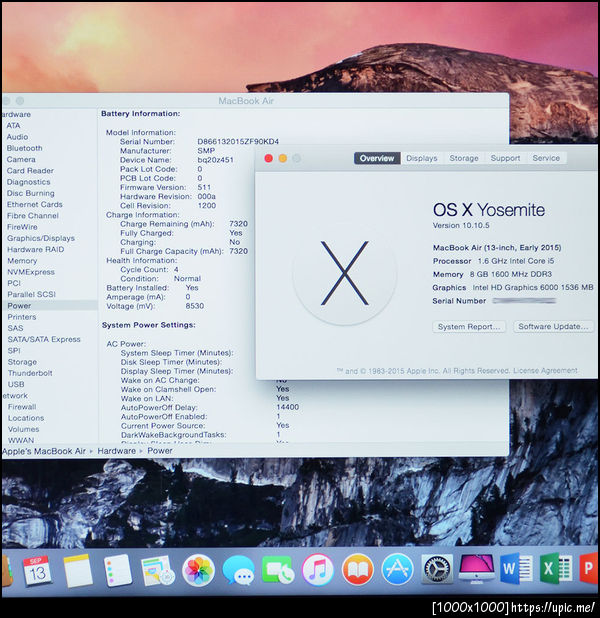The width and height of the screenshot is (600, 618).
Task: Select Graphics/Displays in the sidebar
Action: [x=41, y=238]
